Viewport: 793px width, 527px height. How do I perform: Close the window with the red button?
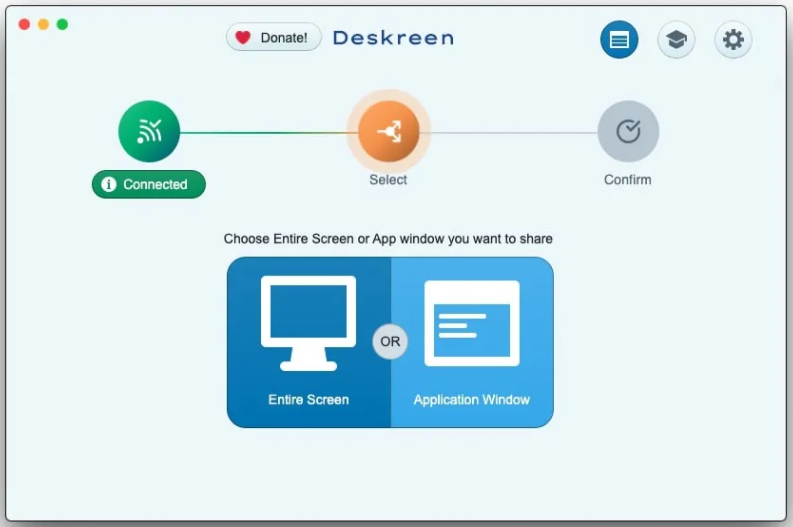[x=24, y=24]
